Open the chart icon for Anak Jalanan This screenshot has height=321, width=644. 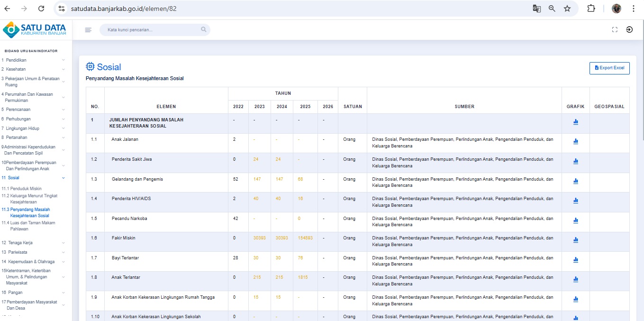click(575, 141)
